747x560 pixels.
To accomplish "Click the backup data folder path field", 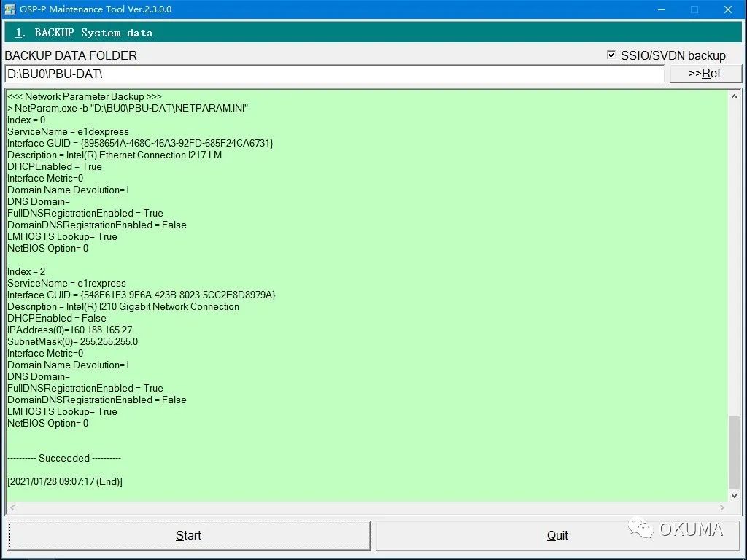I will pos(334,74).
